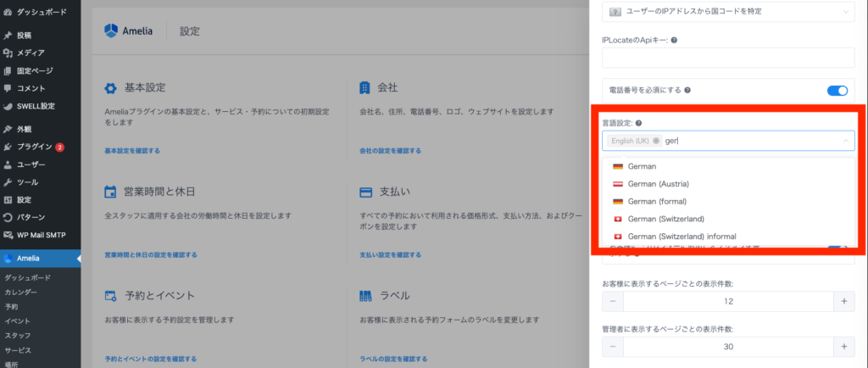Increase customer page item count with plus

point(844,301)
